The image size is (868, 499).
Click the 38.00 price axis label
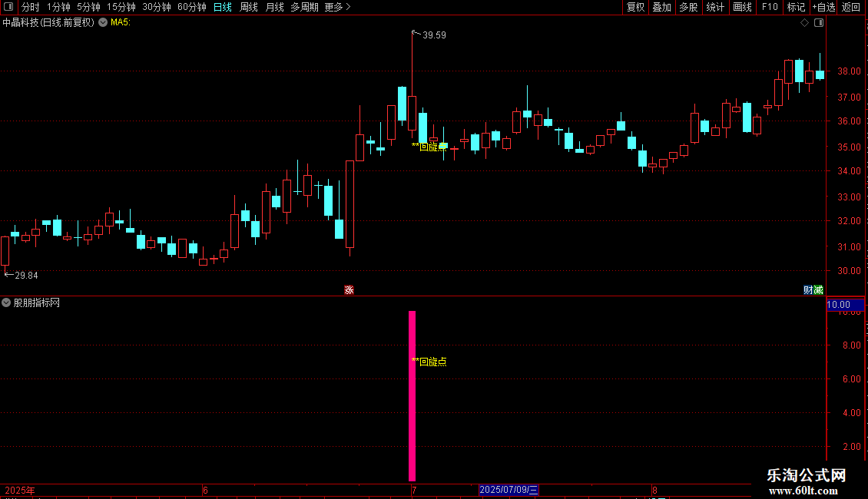coord(849,71)
